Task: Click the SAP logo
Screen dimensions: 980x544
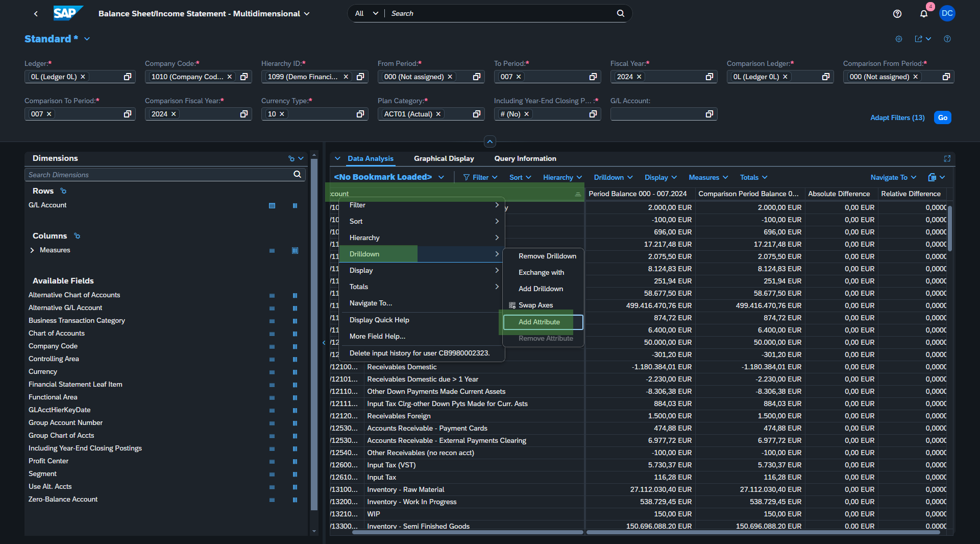Action: click(67, 13)
